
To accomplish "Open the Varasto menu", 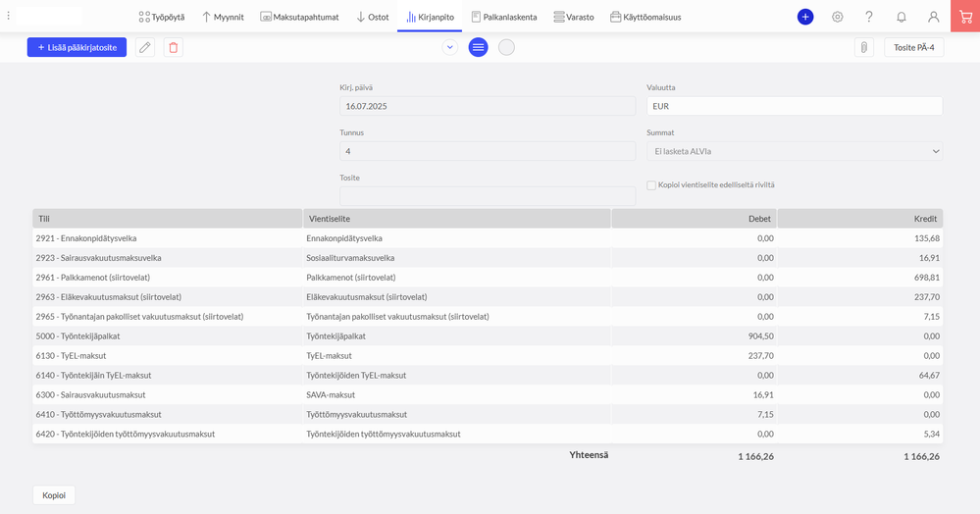I will pyautogui.click(x=574, y=17).
